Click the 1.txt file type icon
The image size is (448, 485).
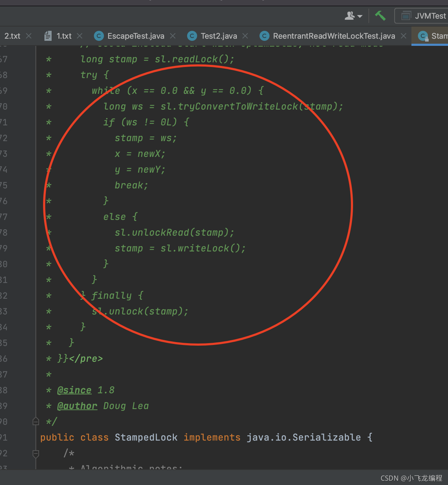tap(48, 36)
